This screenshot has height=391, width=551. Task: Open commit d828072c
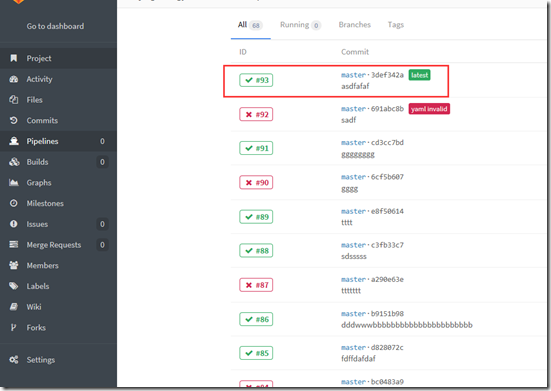coord(387,347)
